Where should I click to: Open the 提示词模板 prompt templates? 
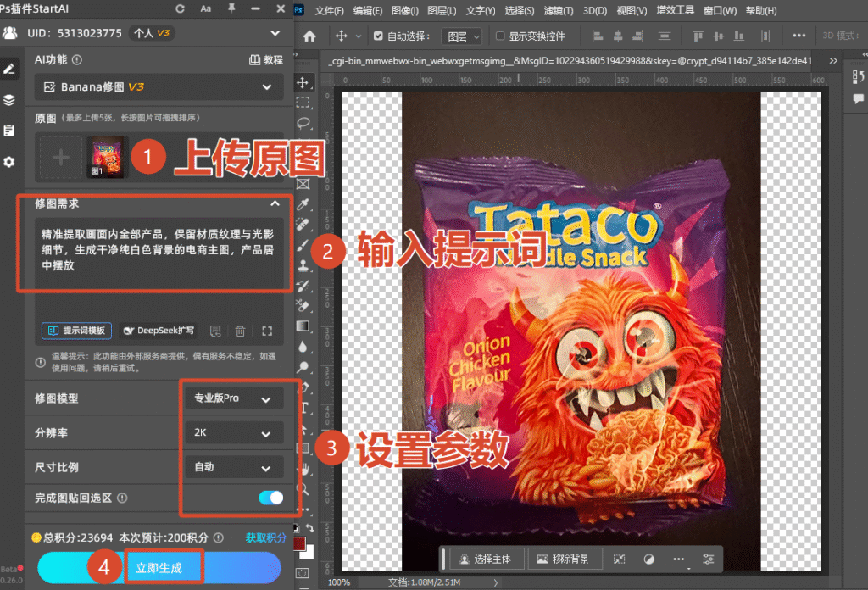pos(76,331)
